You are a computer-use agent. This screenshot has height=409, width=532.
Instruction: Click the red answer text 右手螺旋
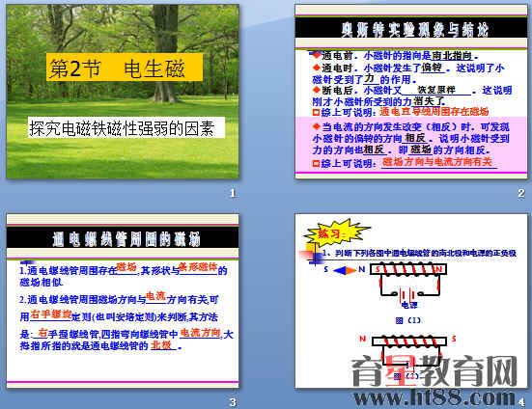[x=50, y=314]
